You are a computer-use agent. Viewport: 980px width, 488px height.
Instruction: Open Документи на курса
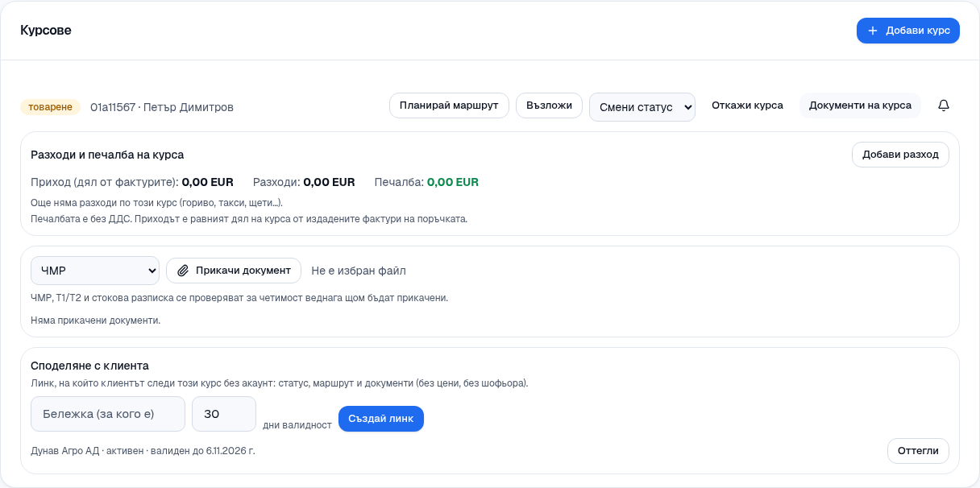tap(860, 105)
